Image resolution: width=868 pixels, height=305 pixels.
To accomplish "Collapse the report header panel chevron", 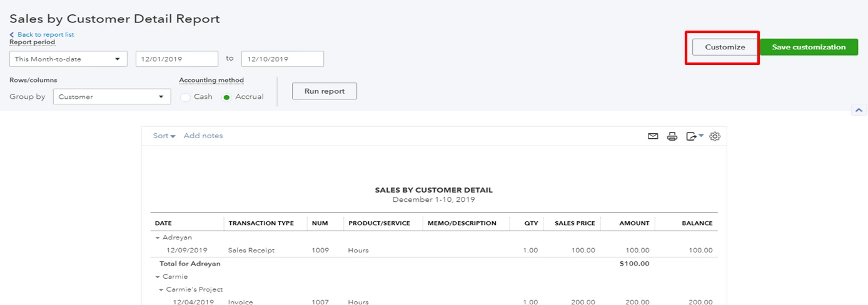I will tap(859, 110).
